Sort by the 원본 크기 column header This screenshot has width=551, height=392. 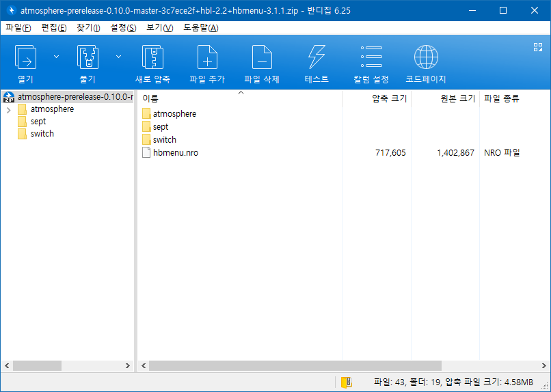click(x=446, y=98)
